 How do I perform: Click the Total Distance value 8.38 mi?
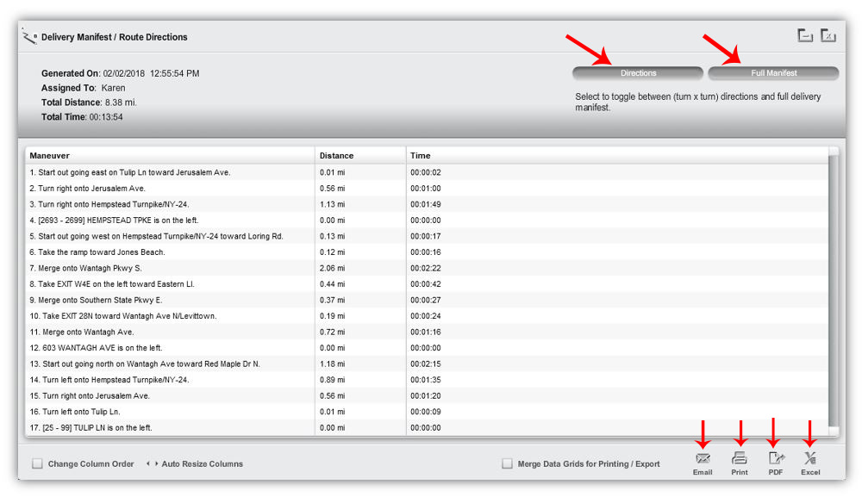click(x=121, y=103)
